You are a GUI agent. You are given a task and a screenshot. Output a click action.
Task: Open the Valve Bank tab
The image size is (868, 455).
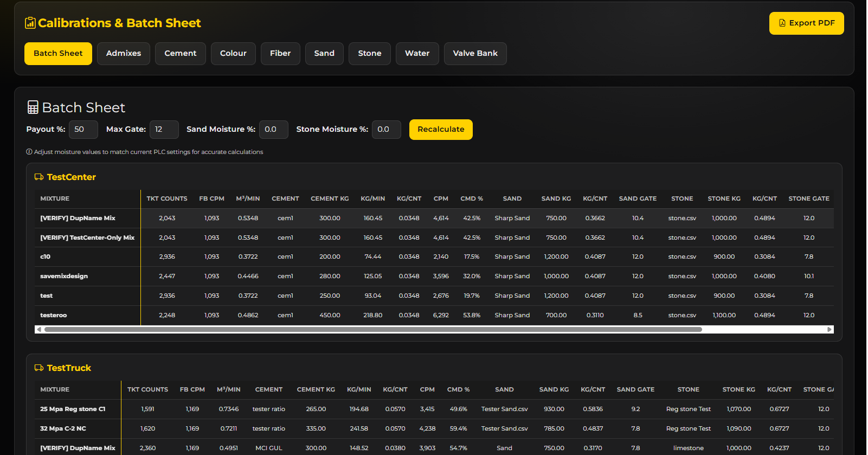point(475,54)
